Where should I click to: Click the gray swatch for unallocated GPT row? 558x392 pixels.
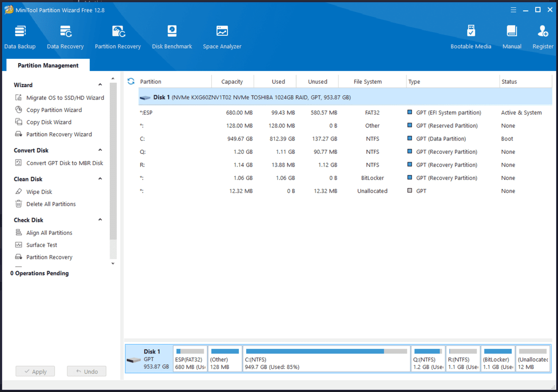[x=409, y=191]
